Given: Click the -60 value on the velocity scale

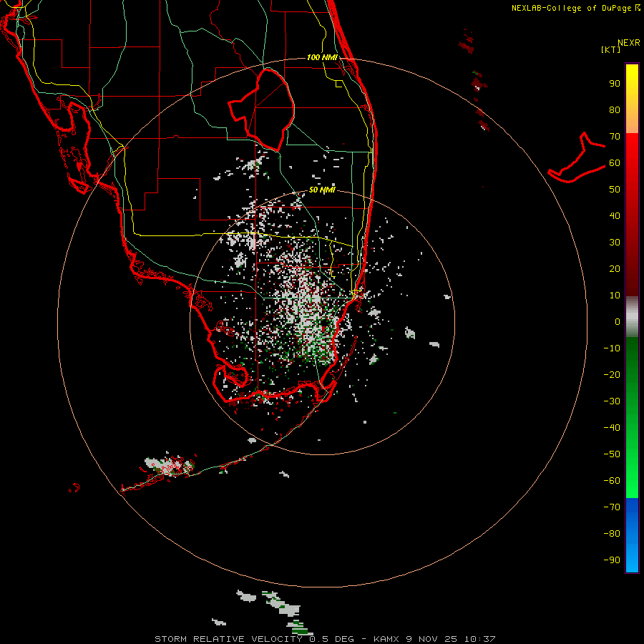Looking at the screenshot, I should pos(612,481).
